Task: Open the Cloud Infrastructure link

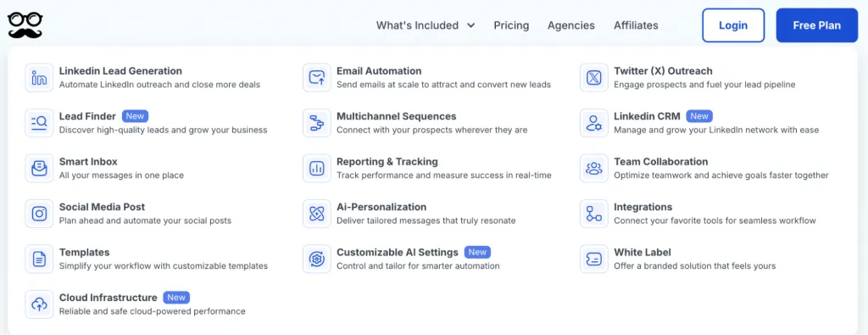Action: tap(108, 298)
